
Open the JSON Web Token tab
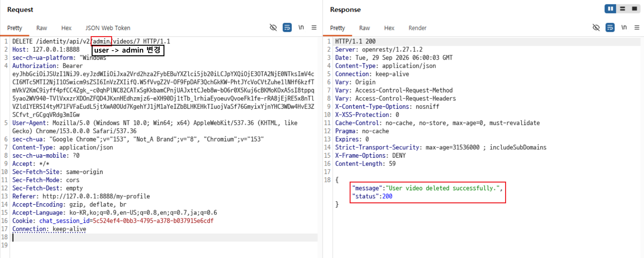(108, 28)
